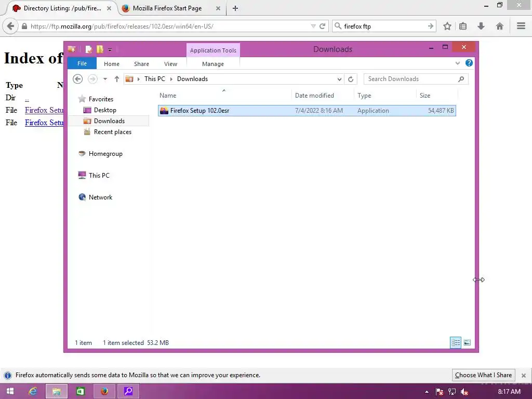
Task: Open the URL bar history dropdown arrow
Action: click(x=313, y=26)
